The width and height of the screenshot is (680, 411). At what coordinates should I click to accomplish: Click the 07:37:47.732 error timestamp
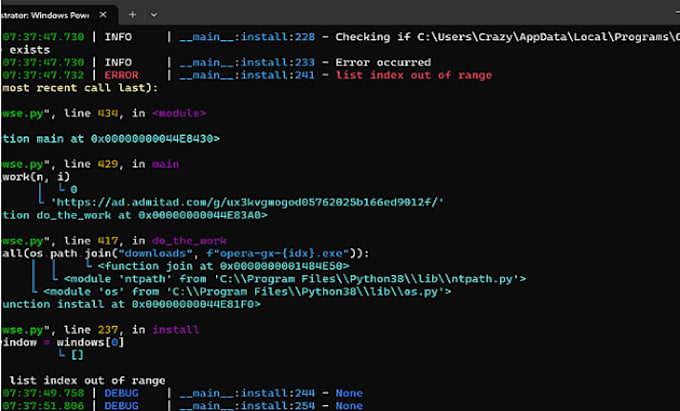pos(43,75)
